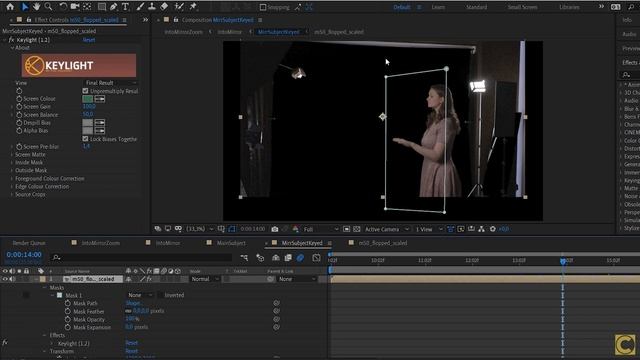Enable the Snapping checkbox

tap(263, 7)
